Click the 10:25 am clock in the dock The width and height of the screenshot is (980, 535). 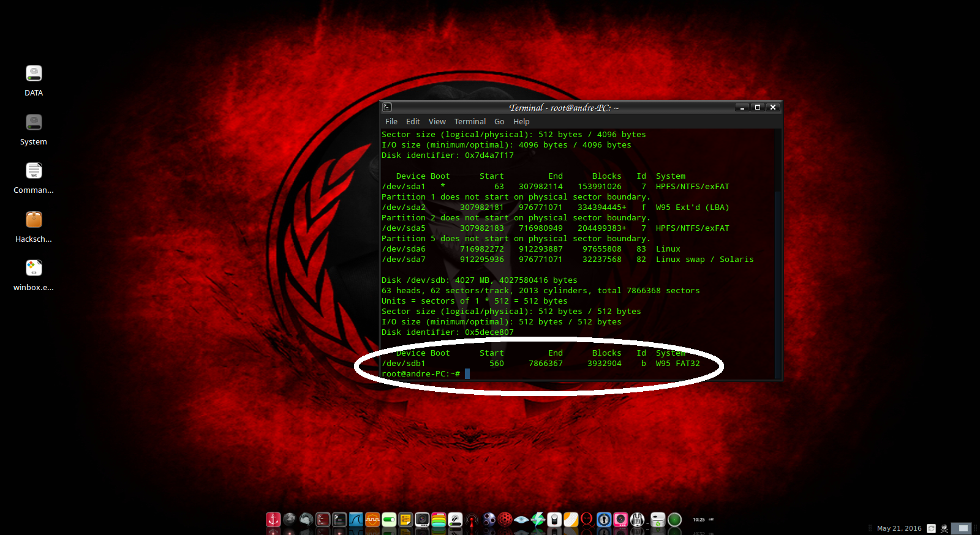pyautogui.click(x=703, y=519)
